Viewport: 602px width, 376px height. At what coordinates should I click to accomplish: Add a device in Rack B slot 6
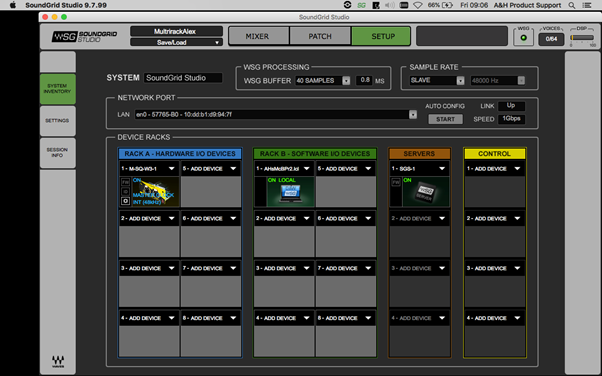tap(346, 219)
